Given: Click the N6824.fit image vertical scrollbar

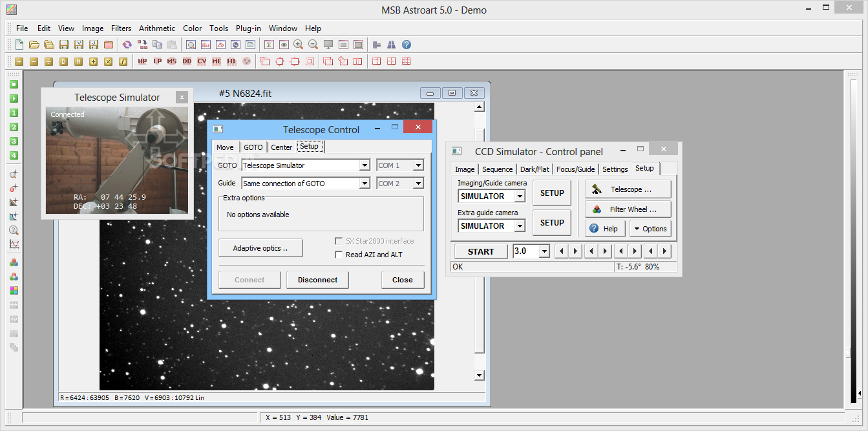Looking at the screenshot, I should tap(479, 241).
